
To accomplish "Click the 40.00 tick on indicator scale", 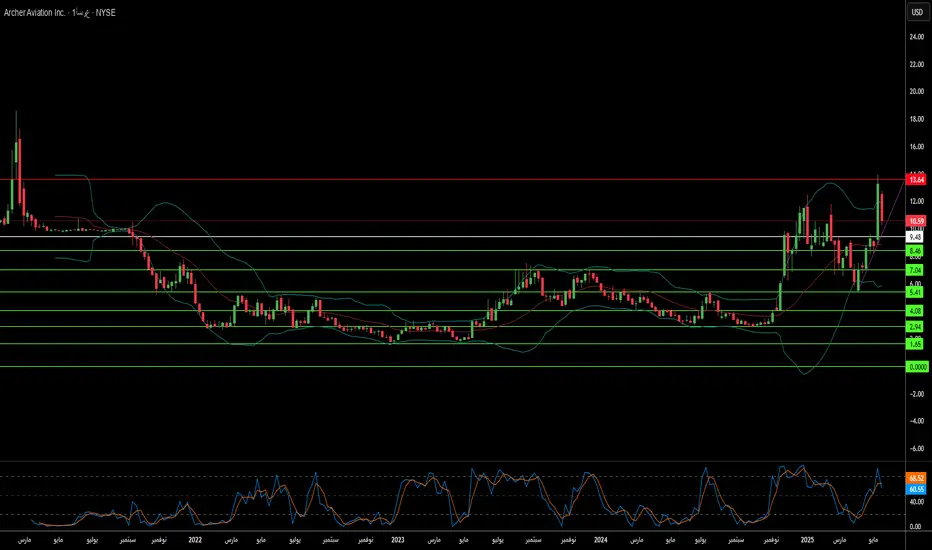I will pyautogui.click(x=916, y=502).
